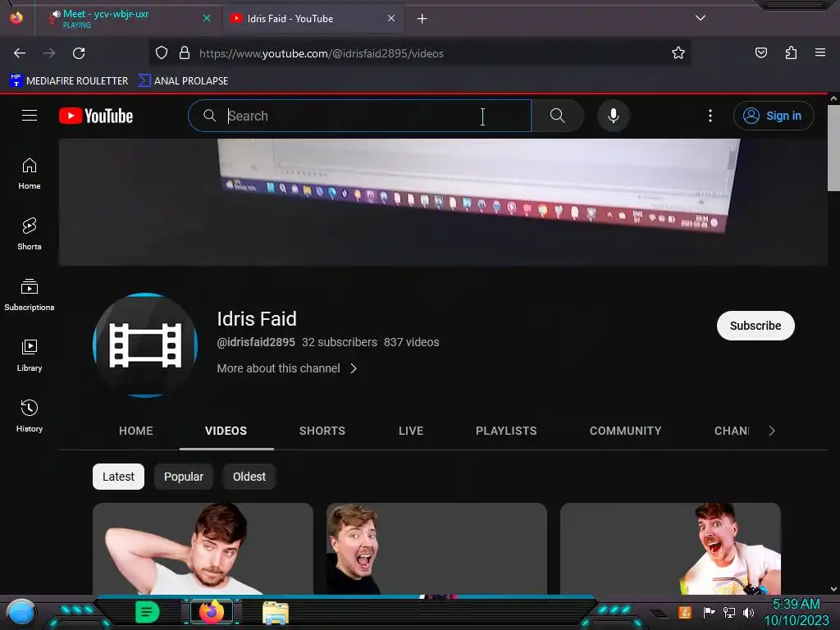Image resolution: width=840 pixels, height=630 pixels.
Task: Save page to Pocket
Action: pyautogui.click(x=760, y=53)
